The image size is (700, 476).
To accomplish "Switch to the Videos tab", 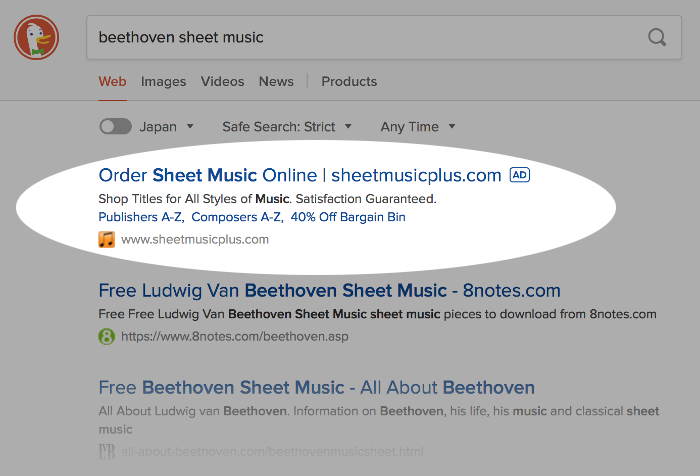I will tap(222, 82).
